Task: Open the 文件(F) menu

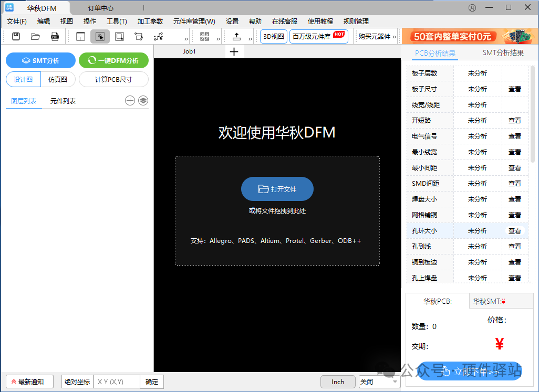Action: point(16,22)
